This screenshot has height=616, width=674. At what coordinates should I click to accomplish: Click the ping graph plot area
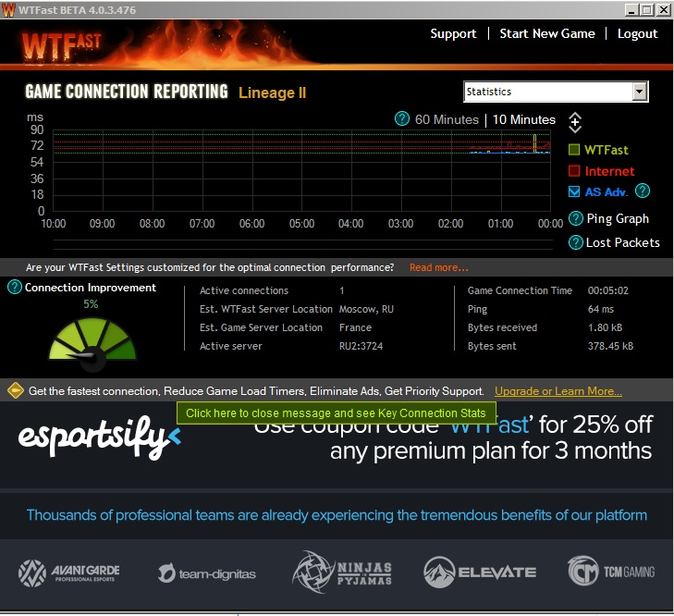[301, 170]
